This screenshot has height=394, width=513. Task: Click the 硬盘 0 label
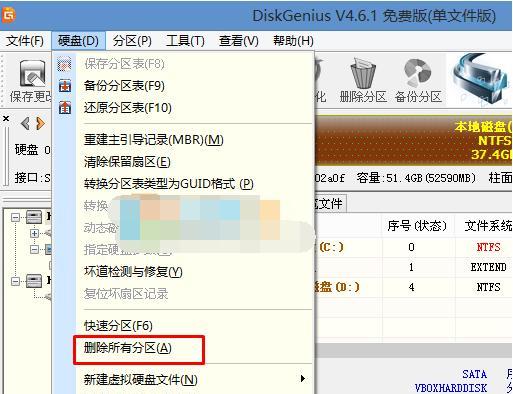(x=32, y=150)
